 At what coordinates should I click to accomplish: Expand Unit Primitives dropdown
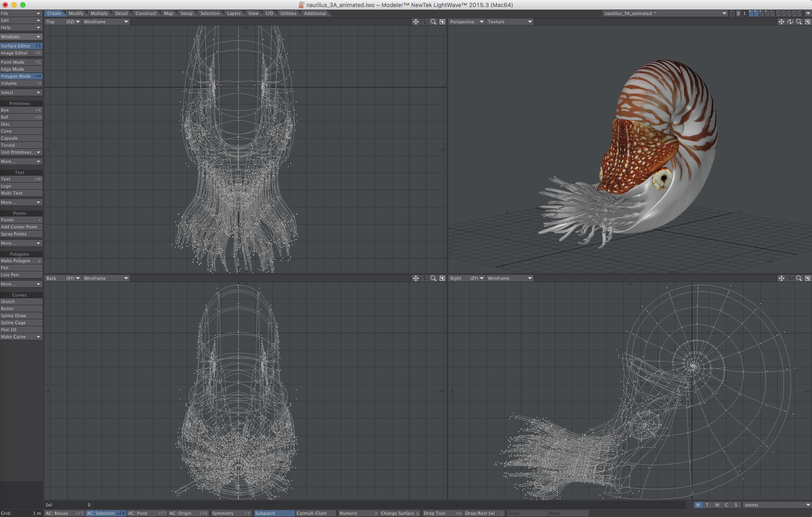click(x=21, y=152)
